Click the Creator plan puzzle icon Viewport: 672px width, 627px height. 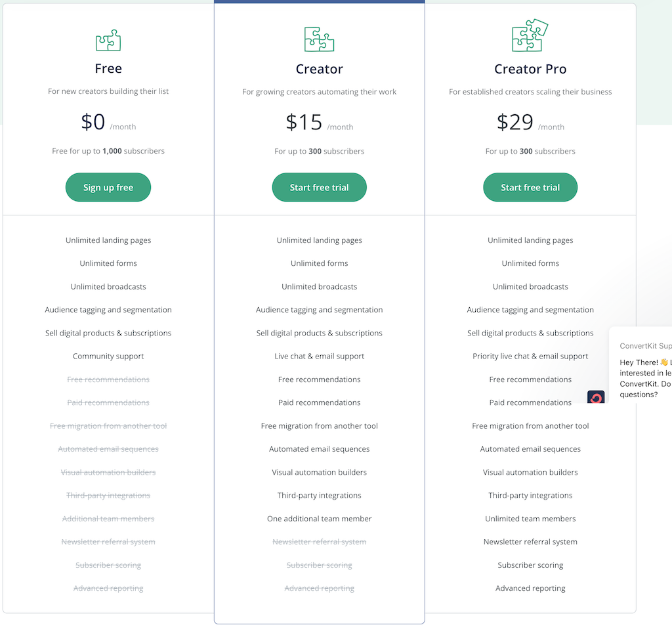320,39
